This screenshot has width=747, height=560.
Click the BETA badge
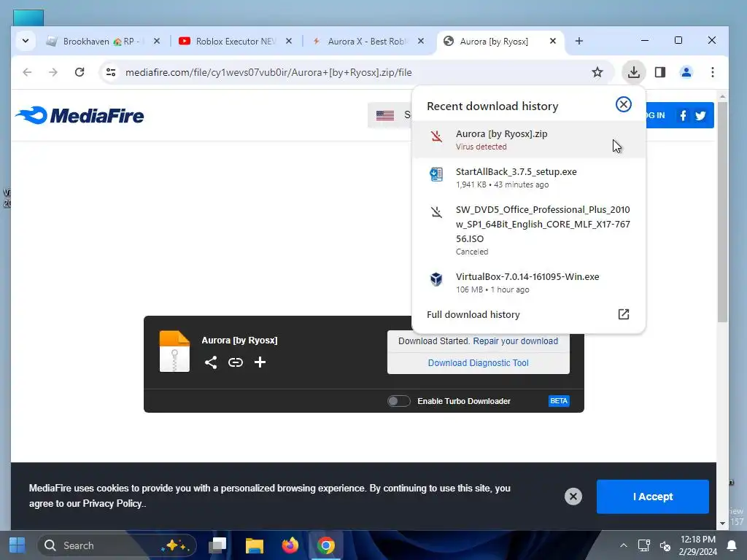(559, 401)
